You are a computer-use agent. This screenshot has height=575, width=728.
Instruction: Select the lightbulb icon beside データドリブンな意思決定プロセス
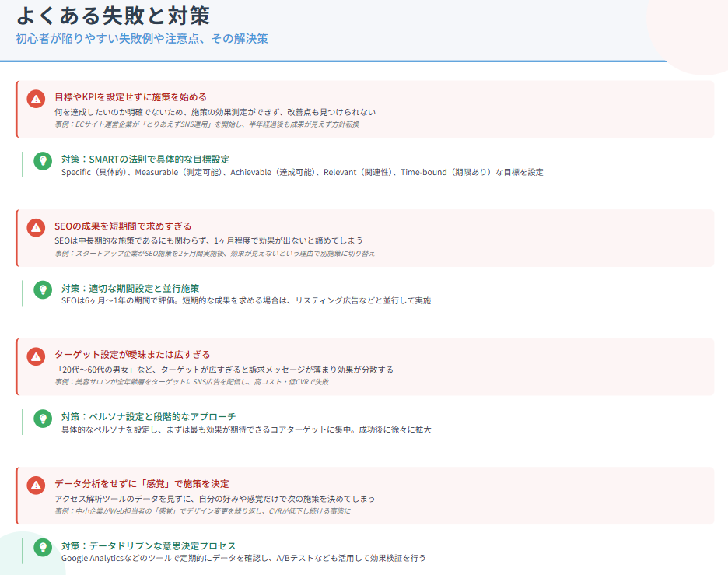pyautogui.click(x=43, y=547)
